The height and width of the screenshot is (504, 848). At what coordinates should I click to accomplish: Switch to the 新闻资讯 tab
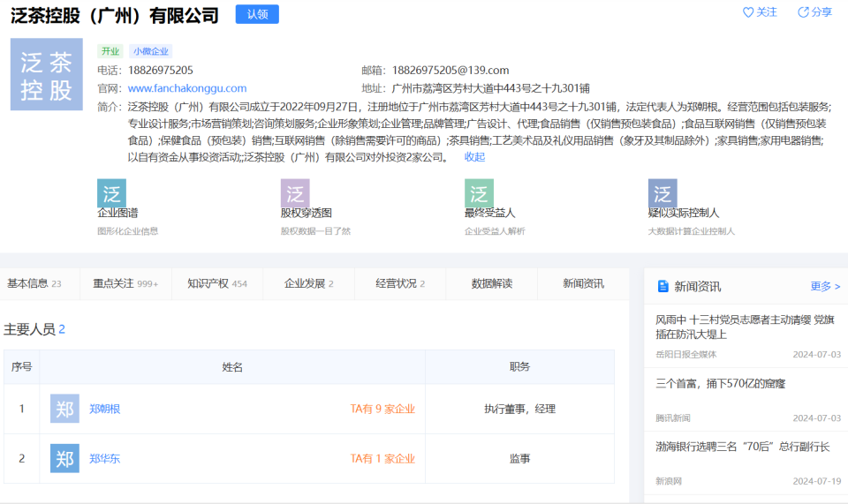(583, 283)
